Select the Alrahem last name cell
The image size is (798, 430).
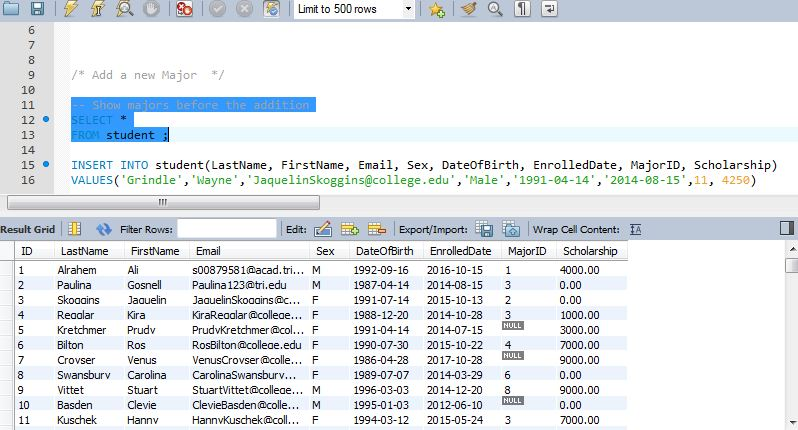pos(89,270)
